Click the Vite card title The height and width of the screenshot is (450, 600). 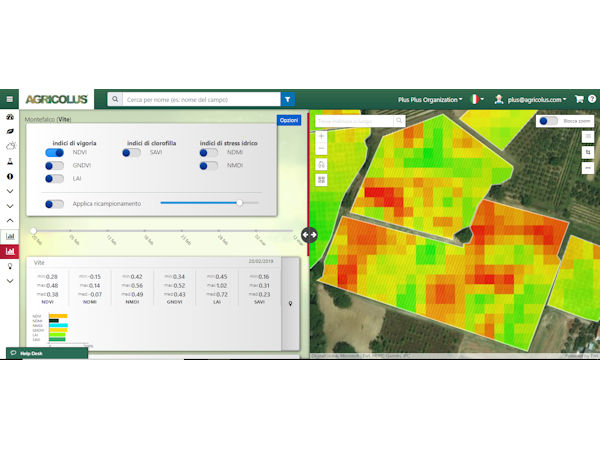point(39,262)
